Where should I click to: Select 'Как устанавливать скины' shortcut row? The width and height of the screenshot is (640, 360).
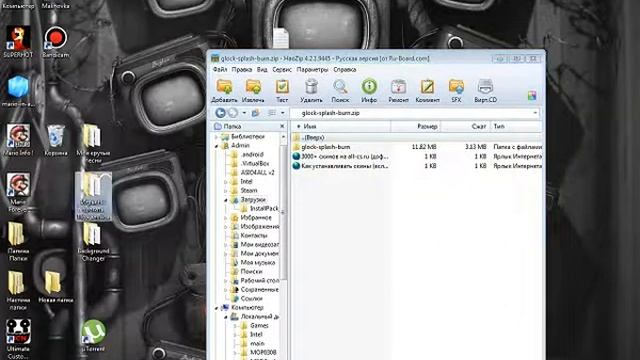pos(417,166)
